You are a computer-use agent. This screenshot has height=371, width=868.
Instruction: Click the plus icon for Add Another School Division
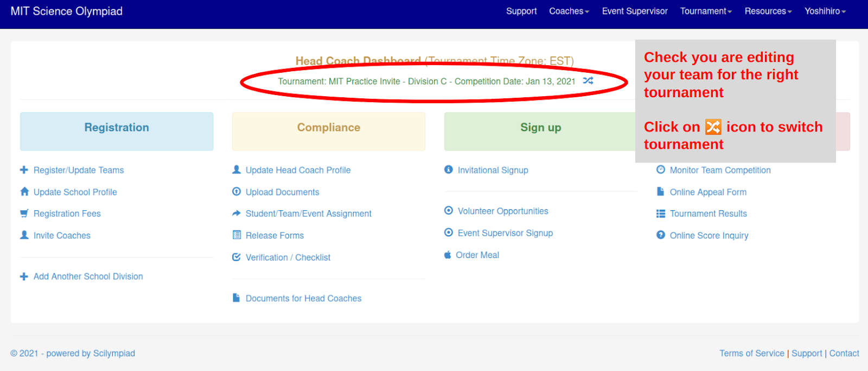[x=24, y=276]
